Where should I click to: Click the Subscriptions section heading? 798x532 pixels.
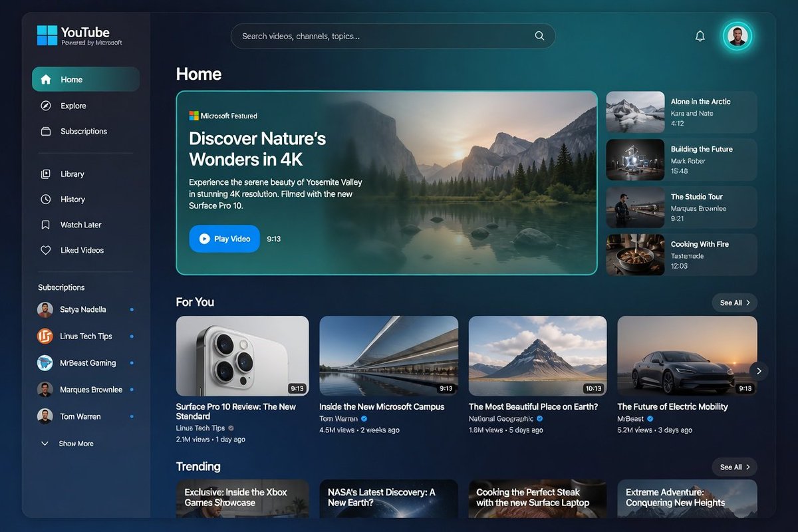(61, 287)
